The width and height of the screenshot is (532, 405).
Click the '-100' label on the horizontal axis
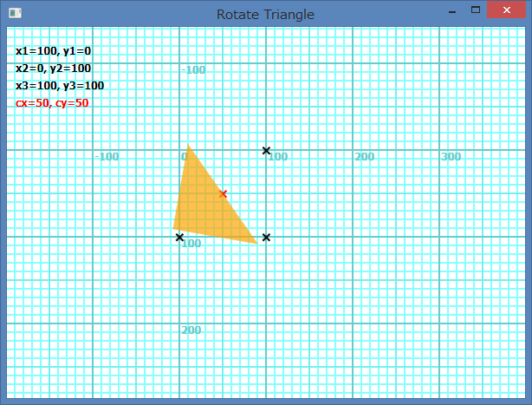pyautogui.click(x=107, y=156)
